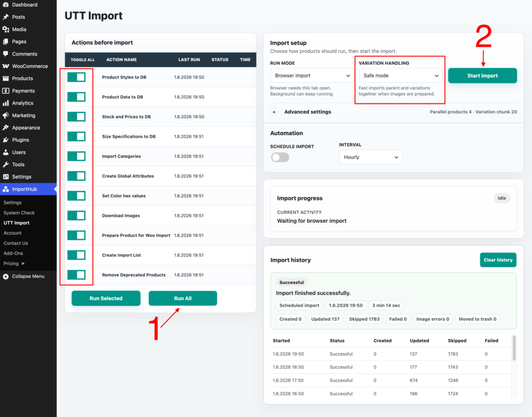Click the TOGGLE ALL column header

click(83, 60)
